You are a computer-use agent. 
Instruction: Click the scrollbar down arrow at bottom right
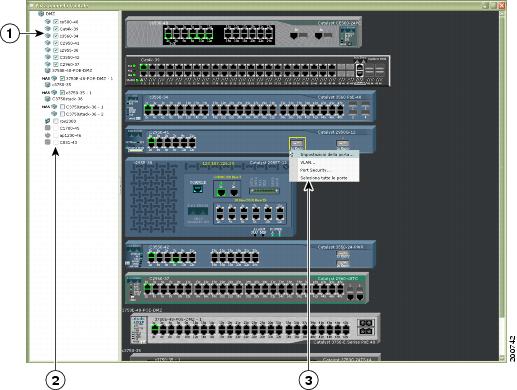tap(502, 358)
